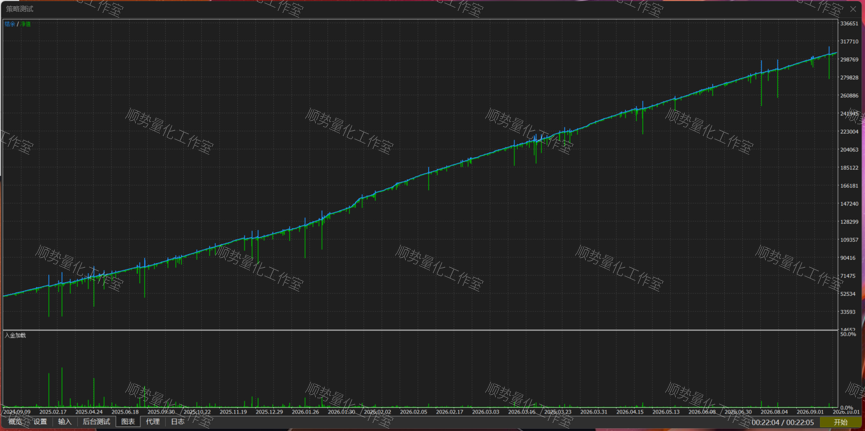This screenshot has width=865, height=431.
Task: Click the 185122 y-axis value
Action: 849,168
